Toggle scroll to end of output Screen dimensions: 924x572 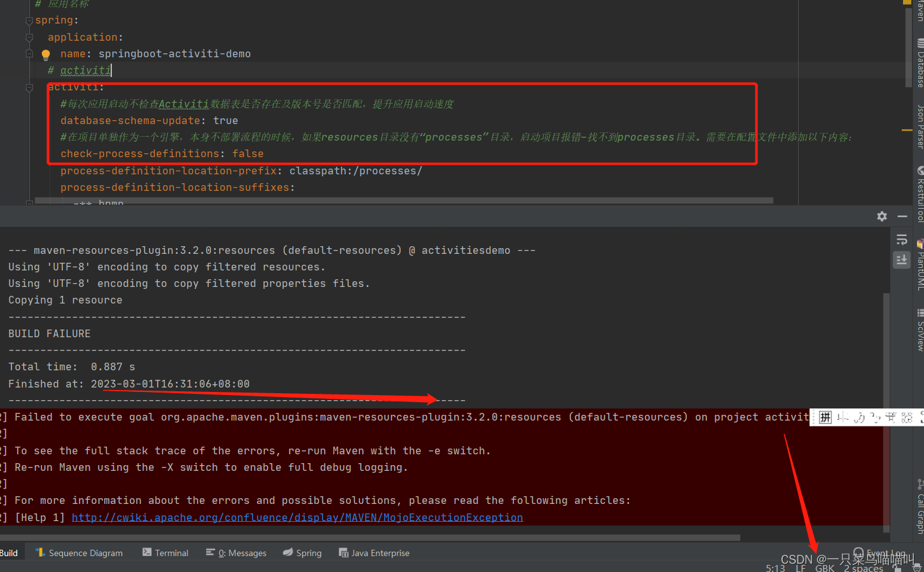click(x=902, y=260)
